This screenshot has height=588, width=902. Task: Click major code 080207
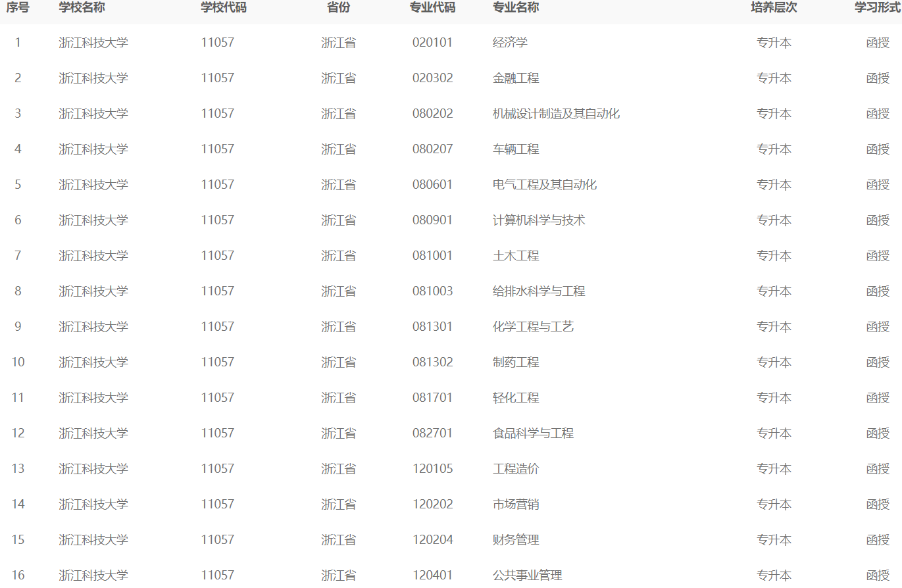point(432,149)
